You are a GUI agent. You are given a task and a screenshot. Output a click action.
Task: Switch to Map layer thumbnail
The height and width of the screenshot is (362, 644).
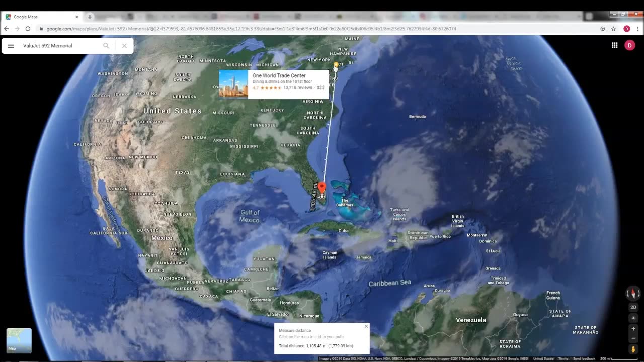19,341
